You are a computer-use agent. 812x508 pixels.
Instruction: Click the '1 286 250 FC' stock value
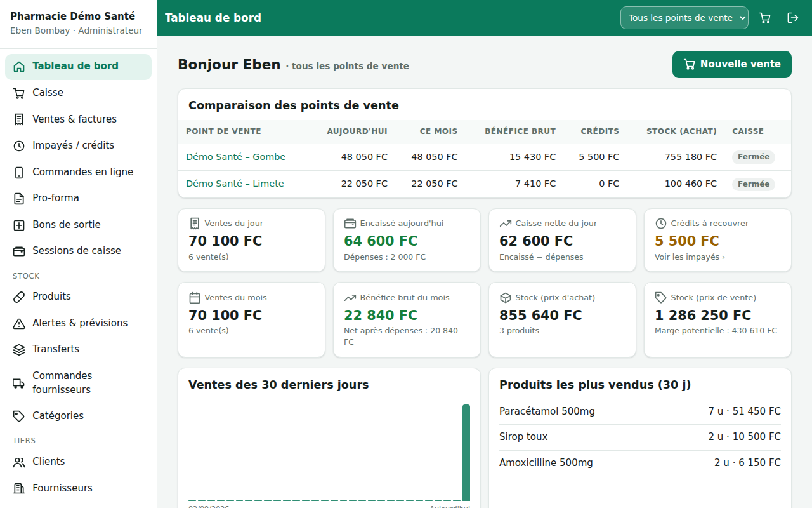tap(703, 316)
